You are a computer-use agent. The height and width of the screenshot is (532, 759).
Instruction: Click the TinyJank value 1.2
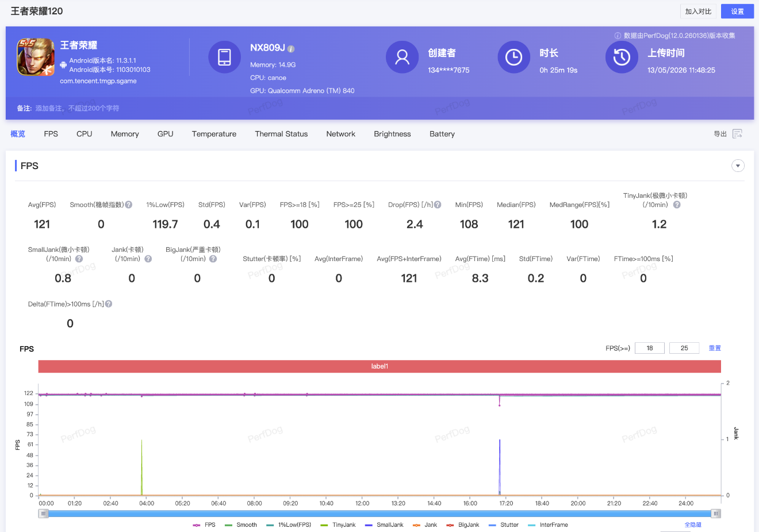660,224
